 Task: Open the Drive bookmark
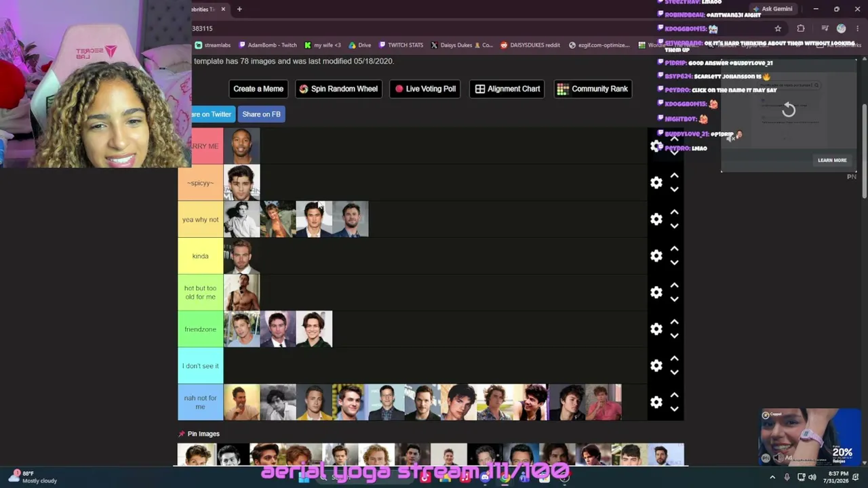(x=359, y=45)
